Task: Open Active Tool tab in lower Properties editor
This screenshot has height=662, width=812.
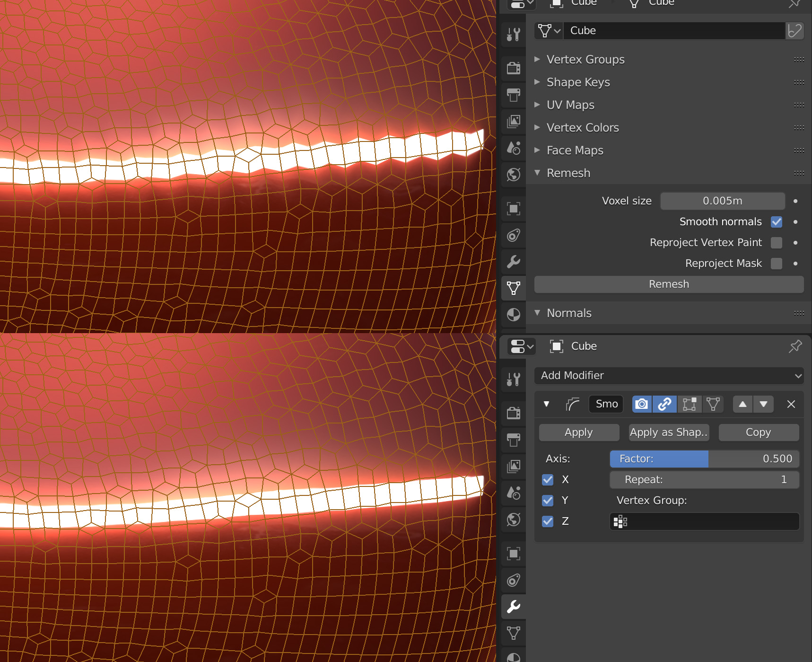Action: (514, 379)
